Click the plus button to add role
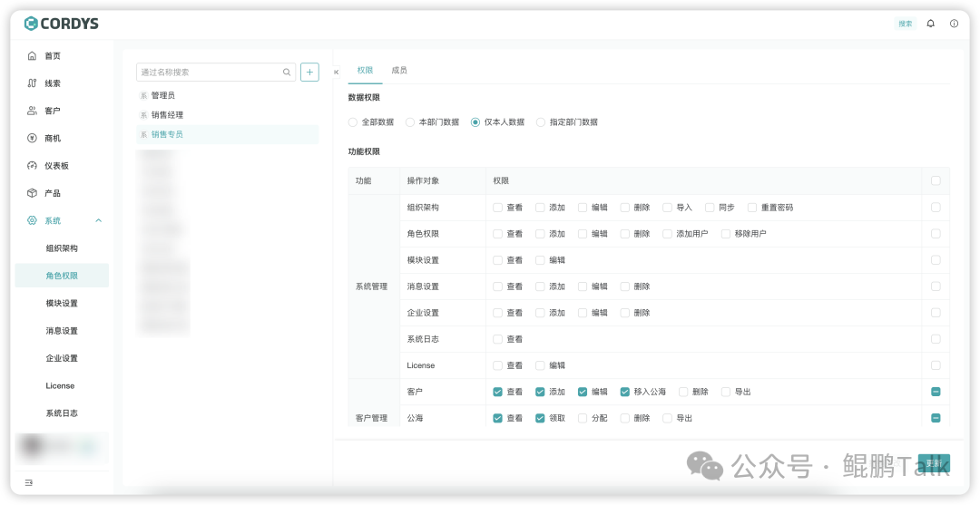Screen dimensions: 980x505 click(x=309, y=73)
